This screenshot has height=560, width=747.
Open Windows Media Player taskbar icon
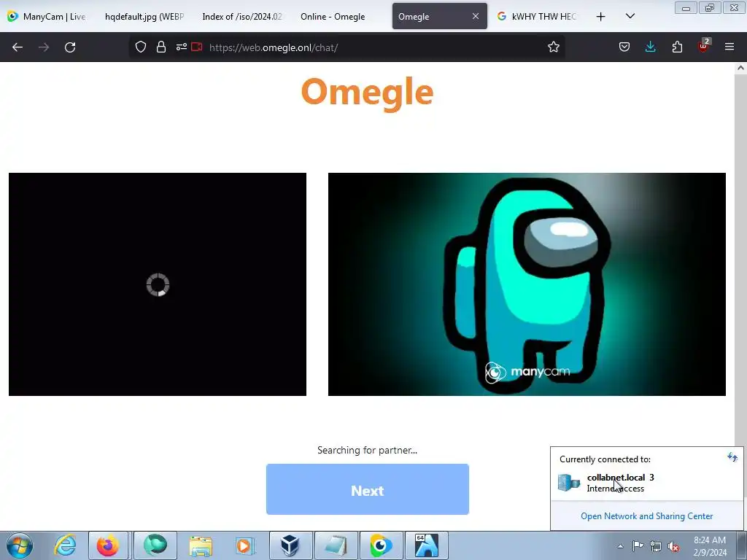245,545
